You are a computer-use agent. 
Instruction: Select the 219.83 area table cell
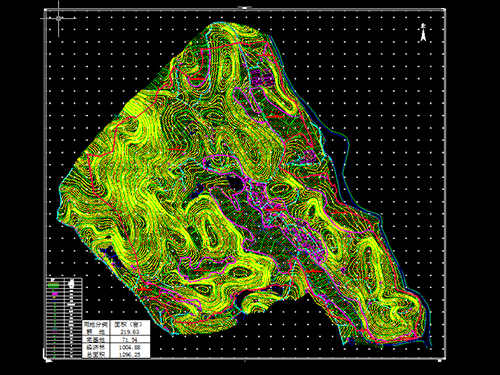click(x=130, y=332)
